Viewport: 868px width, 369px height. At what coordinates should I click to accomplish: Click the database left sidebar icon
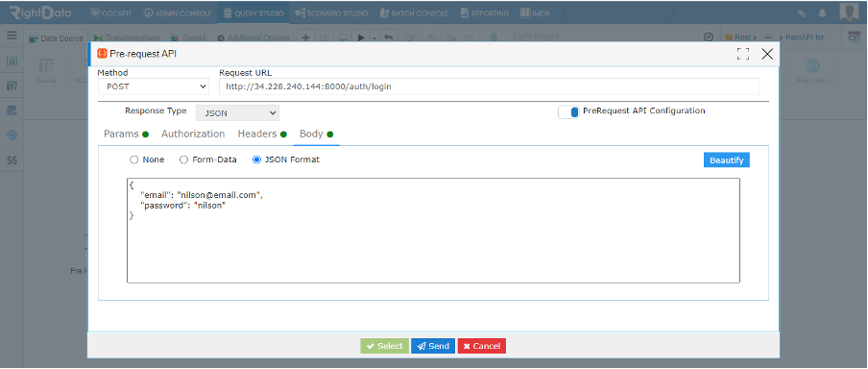pos(12,111)
